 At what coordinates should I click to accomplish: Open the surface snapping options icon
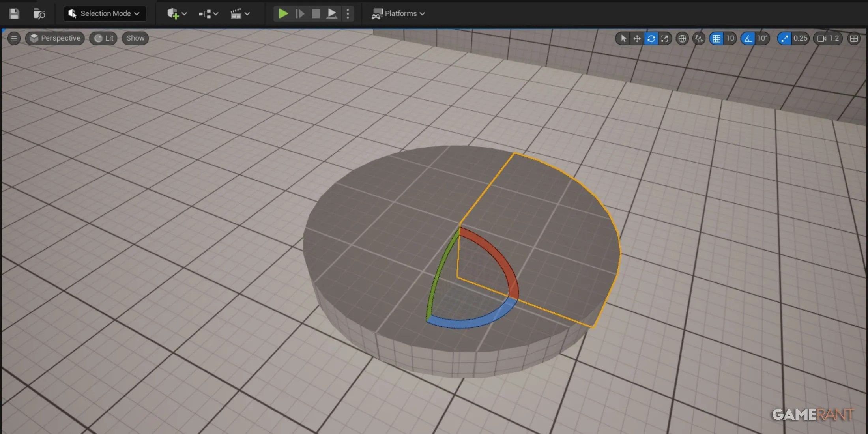tap(699, 39)
